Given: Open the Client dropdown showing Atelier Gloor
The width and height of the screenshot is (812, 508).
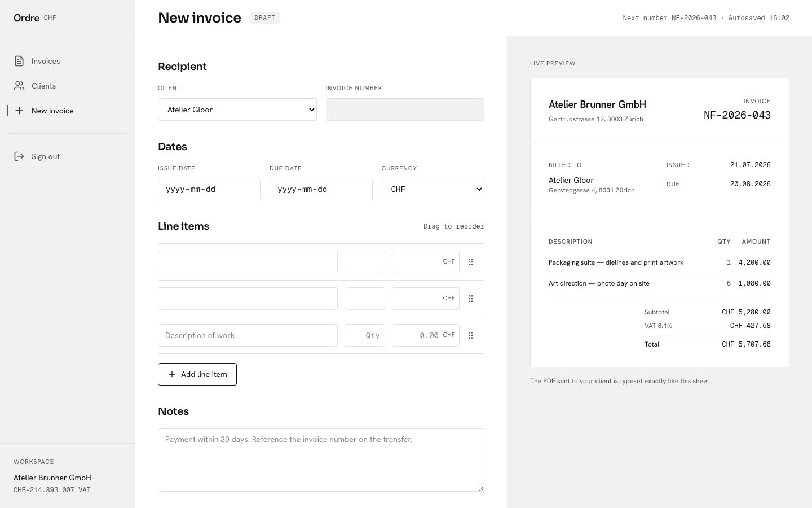Looking at the screenshot, I should (x=237, y=110).
